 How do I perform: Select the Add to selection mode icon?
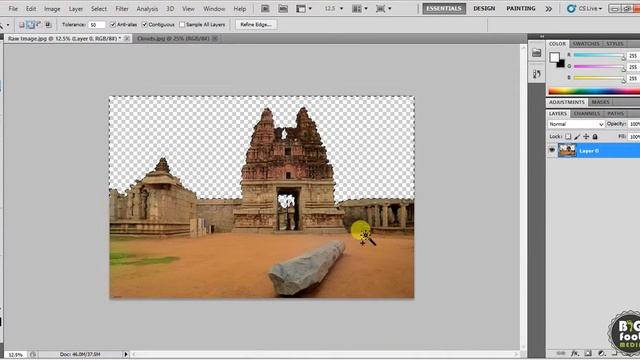click(x=30, y=25)
